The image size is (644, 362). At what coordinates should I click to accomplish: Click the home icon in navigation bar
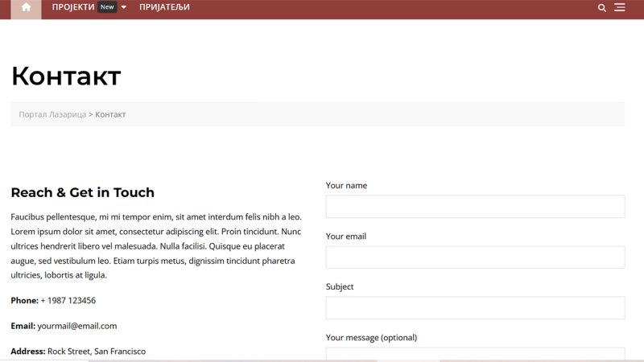coord(26,8)
